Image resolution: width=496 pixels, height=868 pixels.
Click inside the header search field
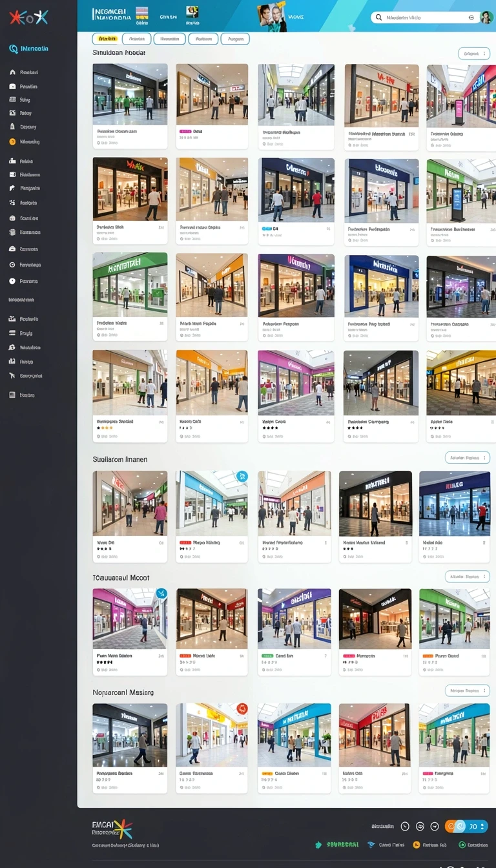coord(424,17)
